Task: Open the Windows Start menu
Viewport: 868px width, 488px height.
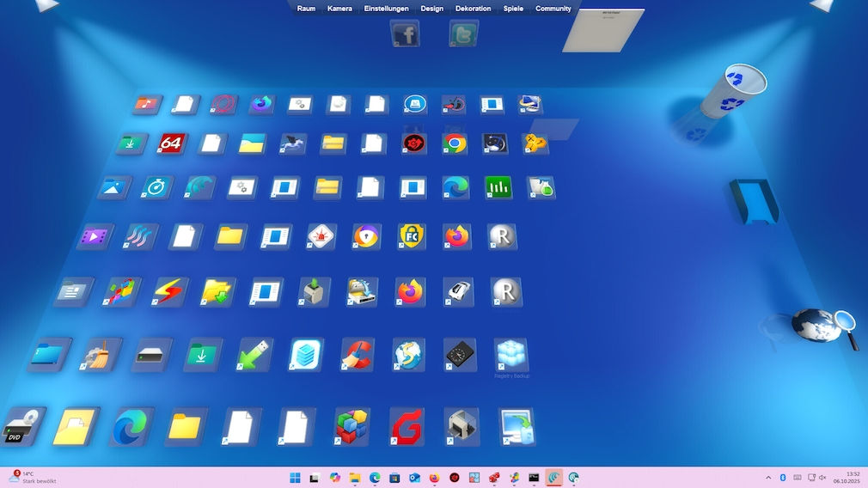Action: point(295,478)
